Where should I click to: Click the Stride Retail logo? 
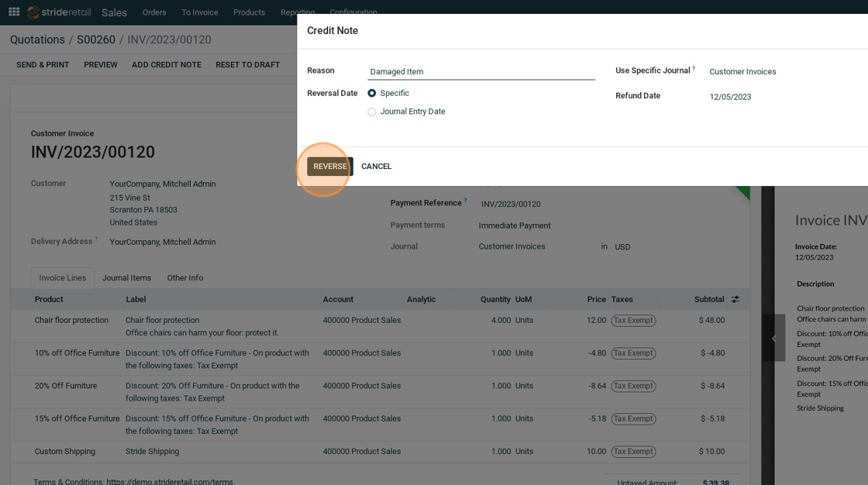(x=59, y=12)
